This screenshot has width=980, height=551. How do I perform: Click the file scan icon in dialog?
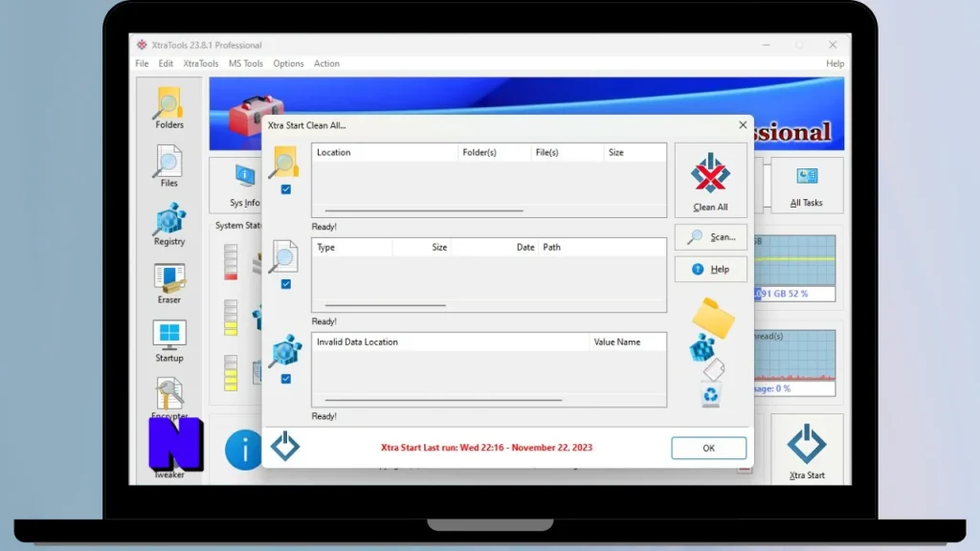click(x=284, y=256)
